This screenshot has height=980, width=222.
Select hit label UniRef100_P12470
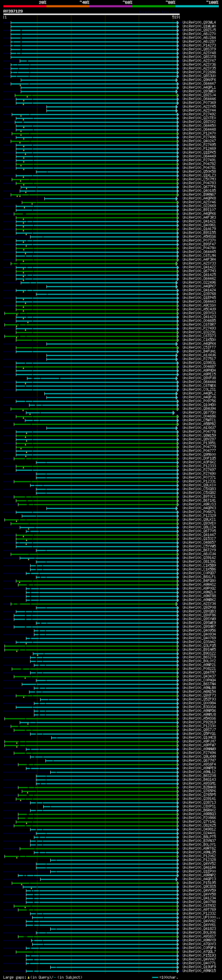tap(199, 133)
